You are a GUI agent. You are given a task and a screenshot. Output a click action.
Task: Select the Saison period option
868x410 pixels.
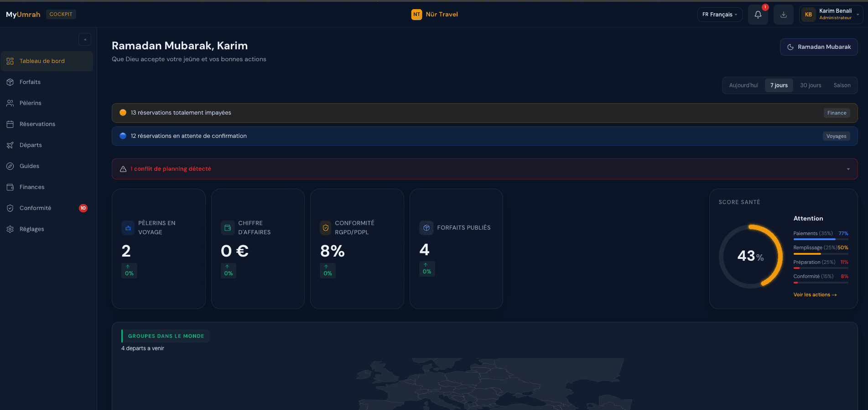pos(842,85)
